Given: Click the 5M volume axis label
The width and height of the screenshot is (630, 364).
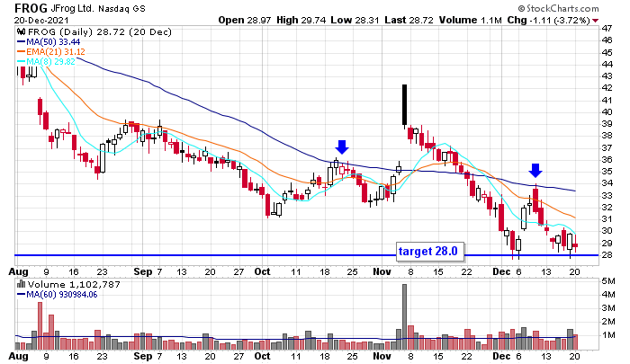Looking at the screenshot, I should pos(608,281).
